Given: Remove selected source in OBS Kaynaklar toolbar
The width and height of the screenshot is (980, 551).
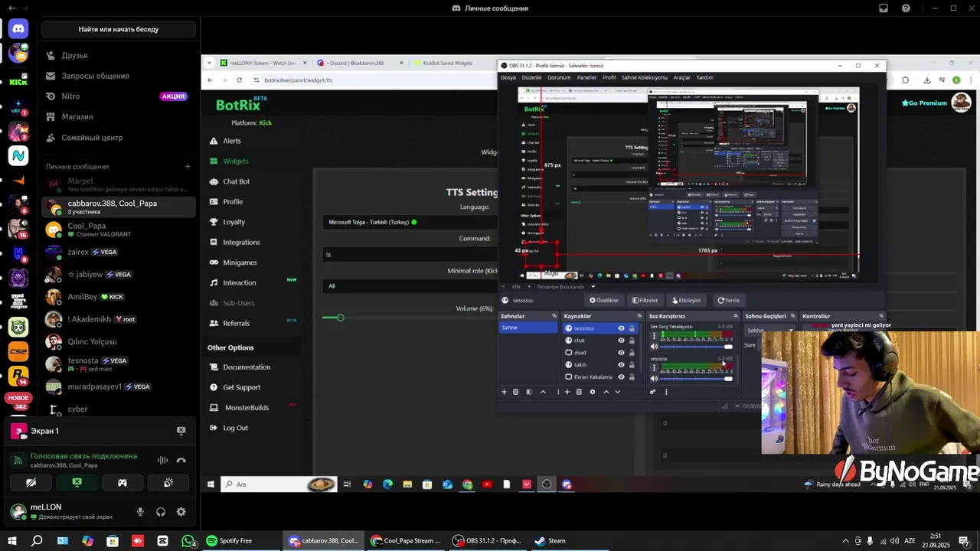Looking at the screenshot, I should click(579, 392).
